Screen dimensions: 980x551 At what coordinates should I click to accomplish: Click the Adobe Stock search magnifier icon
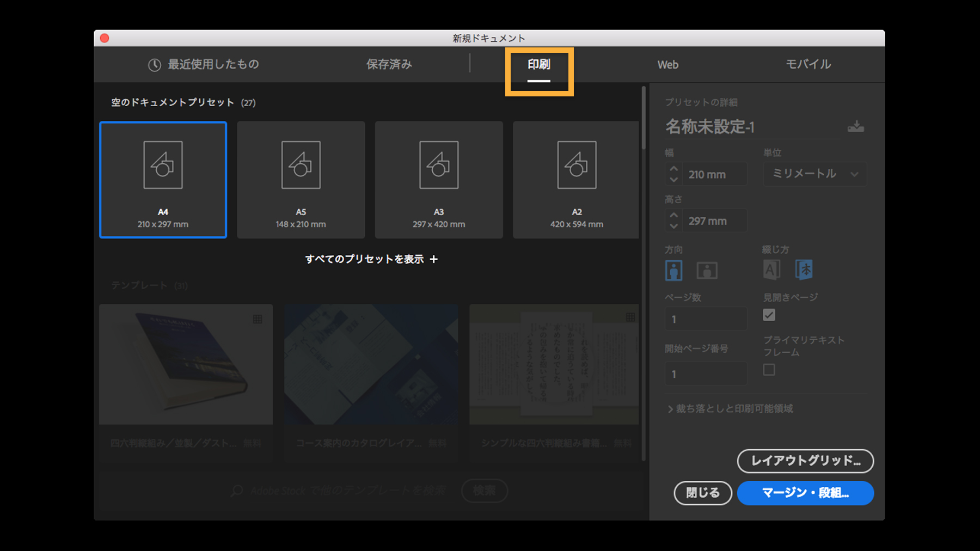237,491
